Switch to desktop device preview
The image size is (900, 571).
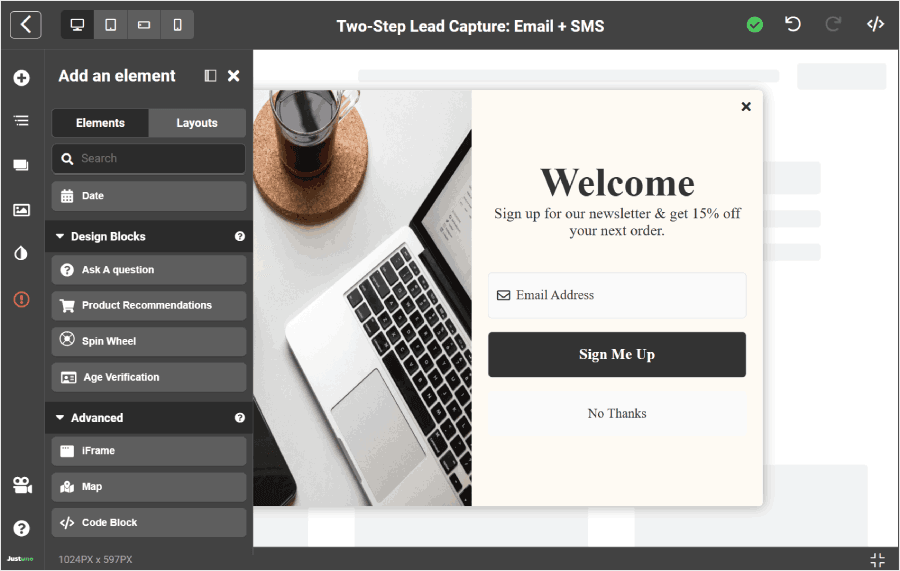(x=77, y=25)
